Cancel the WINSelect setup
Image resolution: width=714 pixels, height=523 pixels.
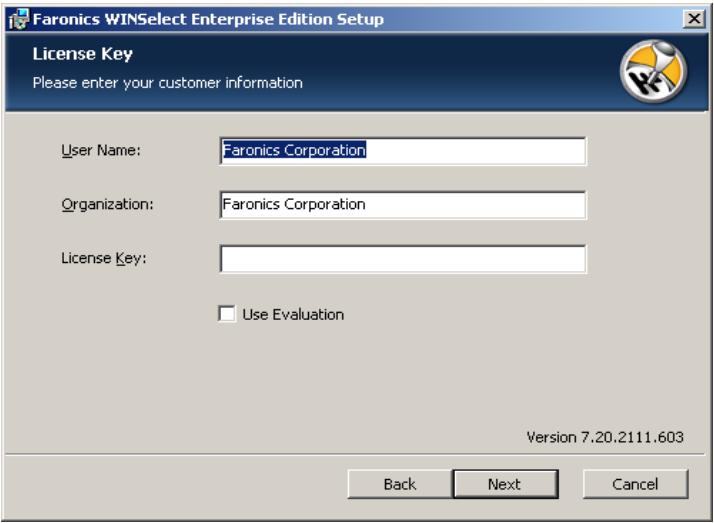tap(635, 484)
